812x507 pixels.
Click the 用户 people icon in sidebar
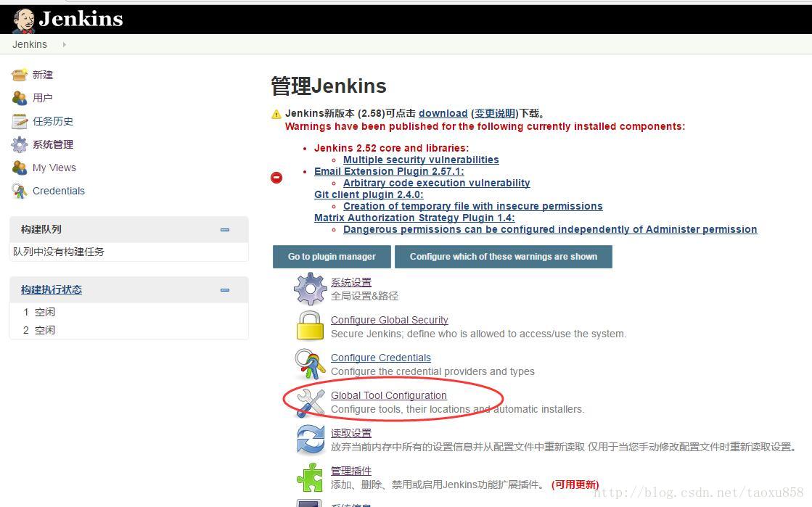20,98
